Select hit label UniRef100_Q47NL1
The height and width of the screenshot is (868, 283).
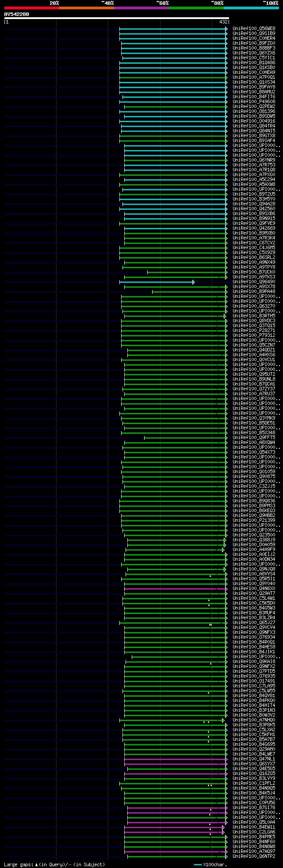click(x=254, y=759)
